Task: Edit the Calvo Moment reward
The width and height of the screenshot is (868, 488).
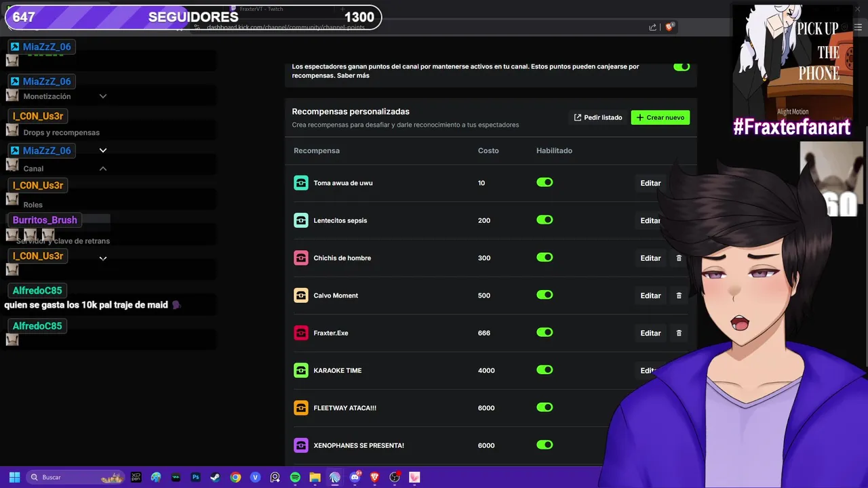Action: click(650, 296)
